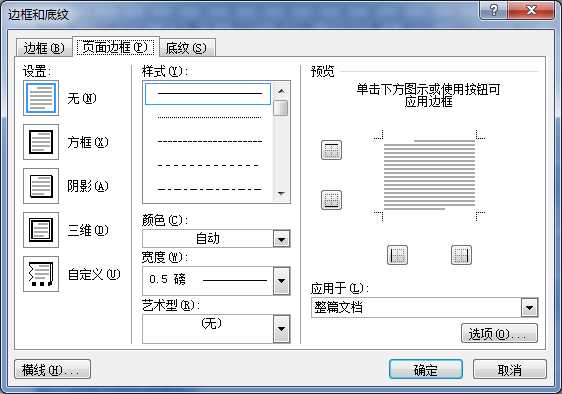562x394 pixels.
Task: Click the 阴影(A) label text
Action: tap(88, 186)
